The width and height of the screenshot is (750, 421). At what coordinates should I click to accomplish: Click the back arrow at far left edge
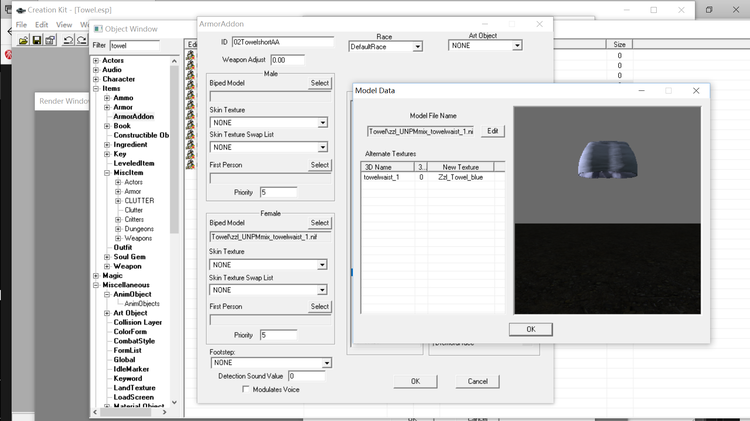10,32
